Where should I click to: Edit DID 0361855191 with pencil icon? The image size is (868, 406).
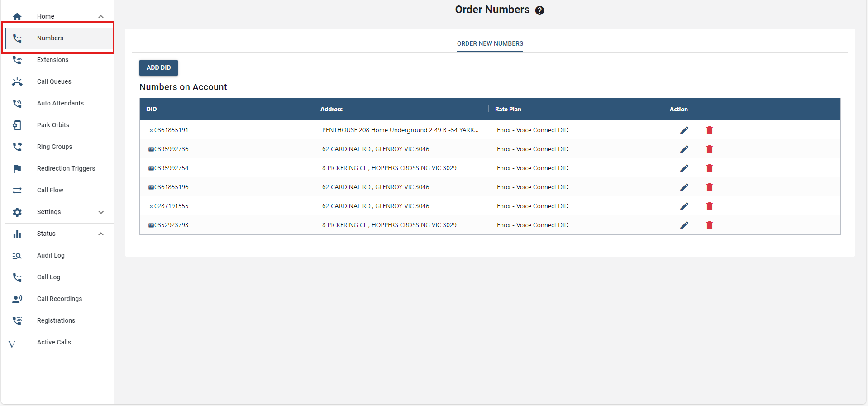click(684, 130)
